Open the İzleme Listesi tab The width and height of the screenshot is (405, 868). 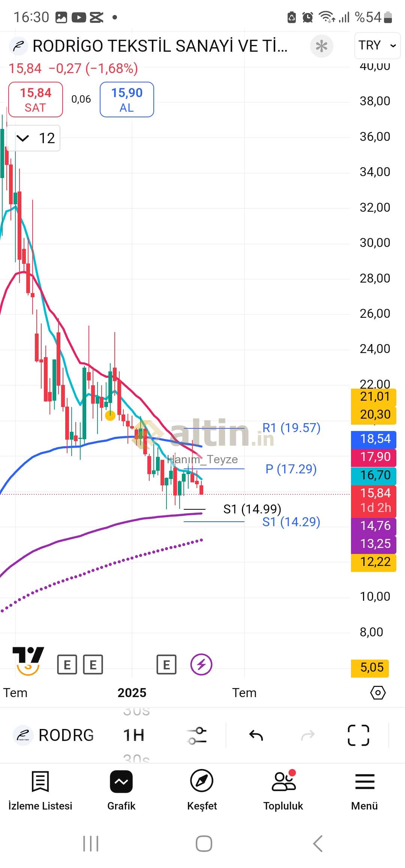click(x=40, y=791)
